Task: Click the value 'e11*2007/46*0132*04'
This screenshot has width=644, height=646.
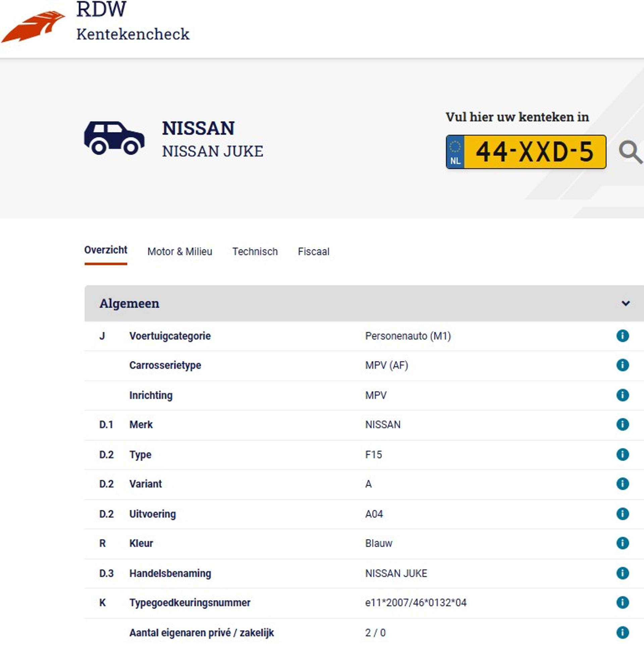Action: pyautogui.click(x=416, y=603)
